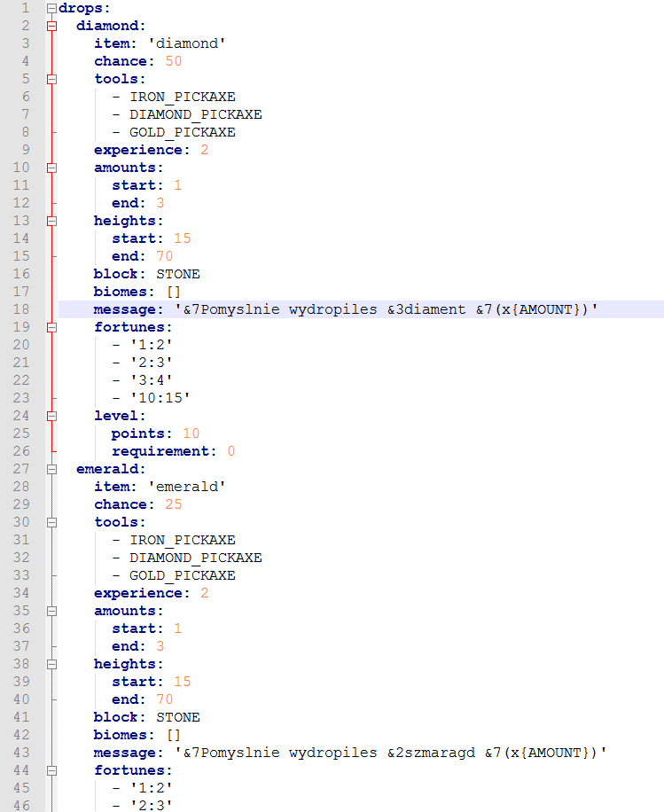Click line number 27 in the margin
This screenshot has height=812, width=664.
point(21,469)
